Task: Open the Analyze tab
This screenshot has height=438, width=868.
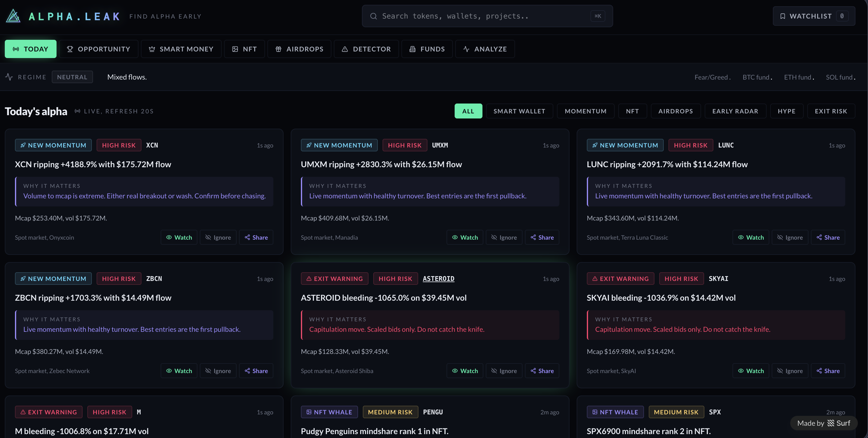Action: (485, 49)
